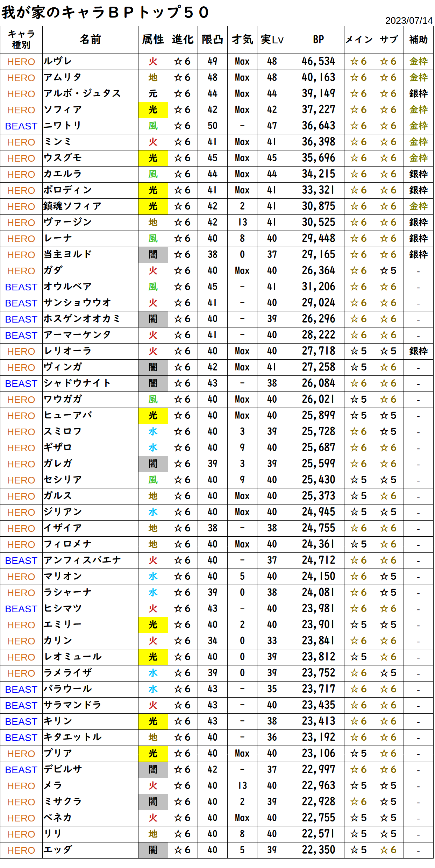Viewport: 435px width, 868px height.
Task: Click the 水 attribute cell in スミロフ row
Action: point(153,431)
